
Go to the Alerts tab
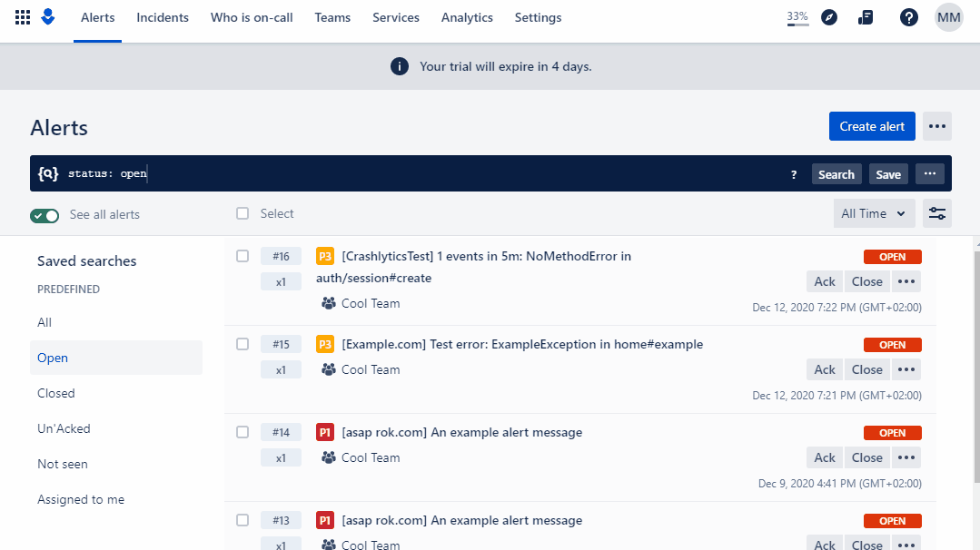(x=97, y=17)
